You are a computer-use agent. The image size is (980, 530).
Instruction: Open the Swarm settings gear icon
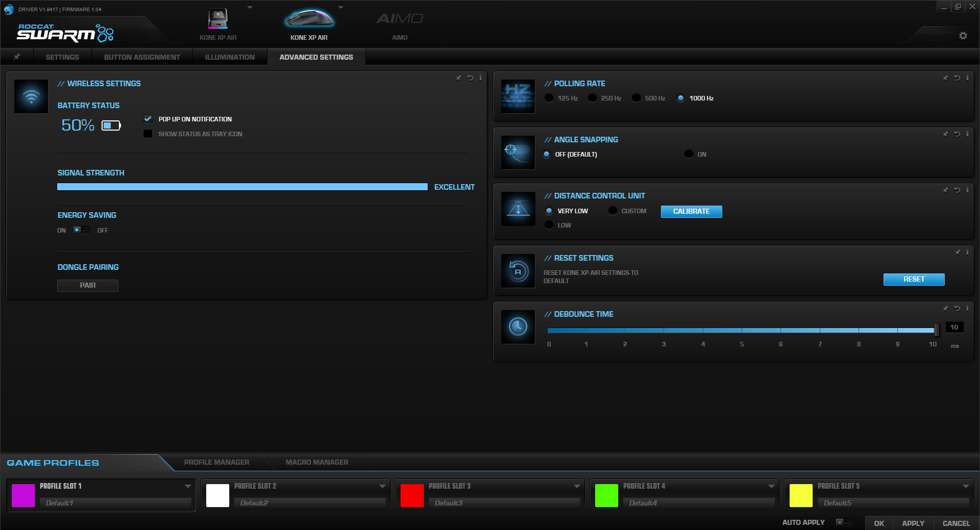[963, 36]
